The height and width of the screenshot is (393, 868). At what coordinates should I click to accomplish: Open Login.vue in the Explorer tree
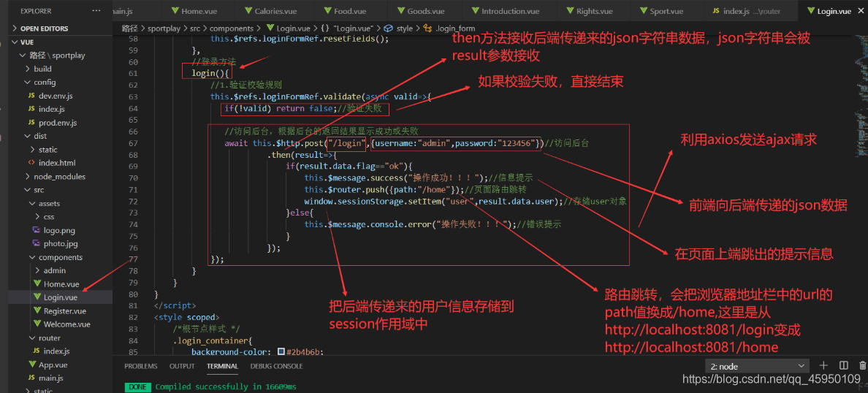[61, 298]
